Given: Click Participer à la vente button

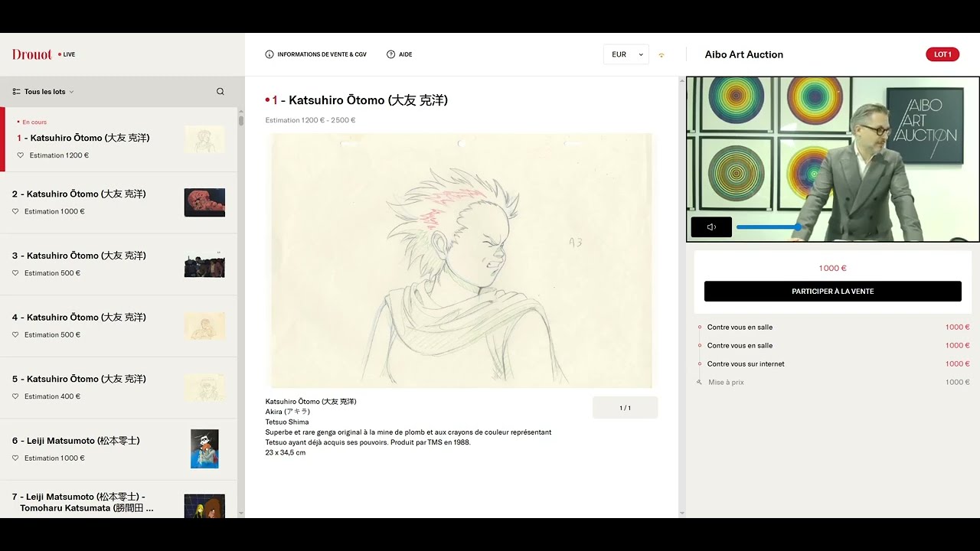Looking at the screenshot, I should click(x=832, y=292).
